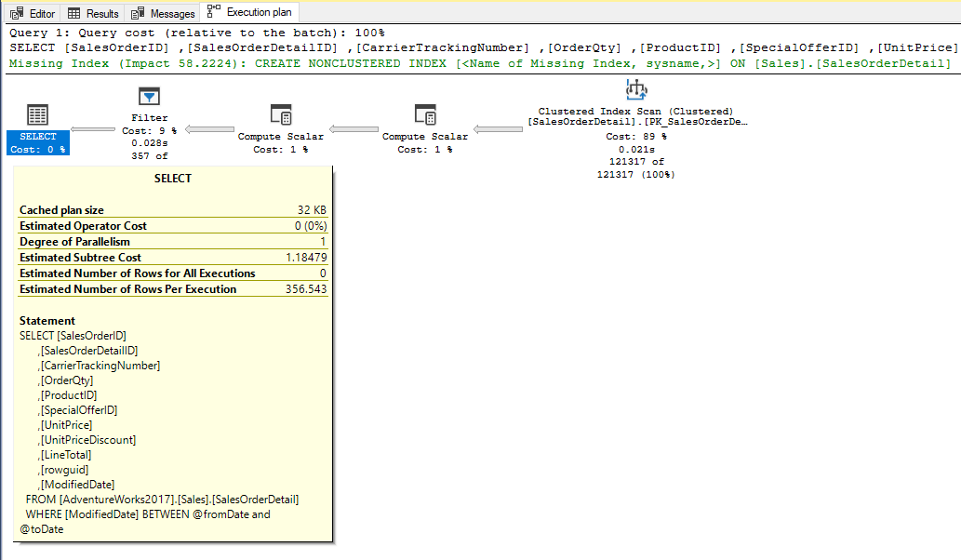Click the Clustered Index Scan operator icon
The image size is (961, 560).
point(636,89)
